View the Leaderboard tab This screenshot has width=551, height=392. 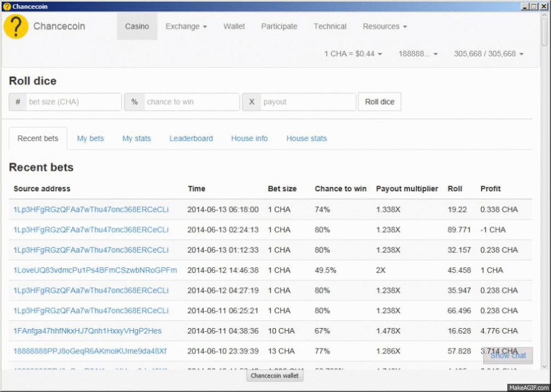[x=191, y=138]
